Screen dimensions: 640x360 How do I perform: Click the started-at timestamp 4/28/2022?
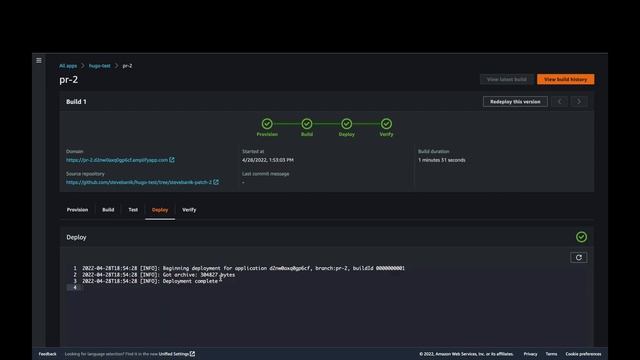click(268, 160)
